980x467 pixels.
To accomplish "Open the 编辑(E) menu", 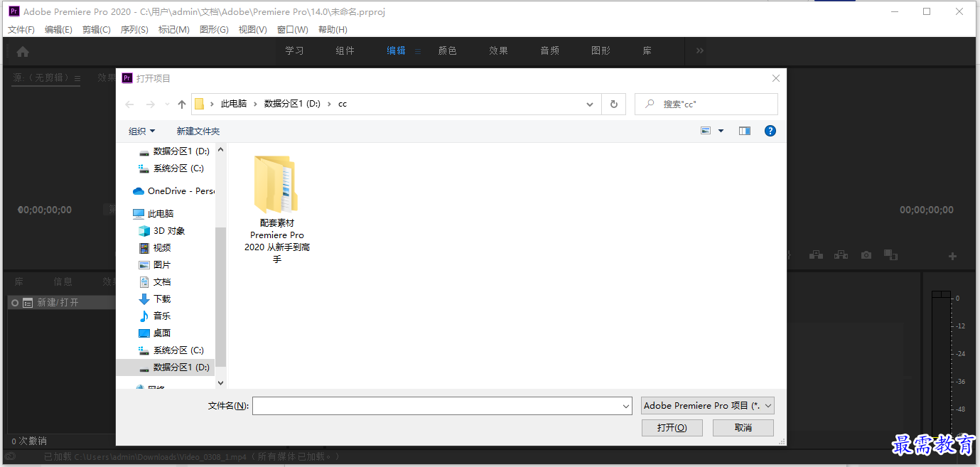I will click(58, 29).
